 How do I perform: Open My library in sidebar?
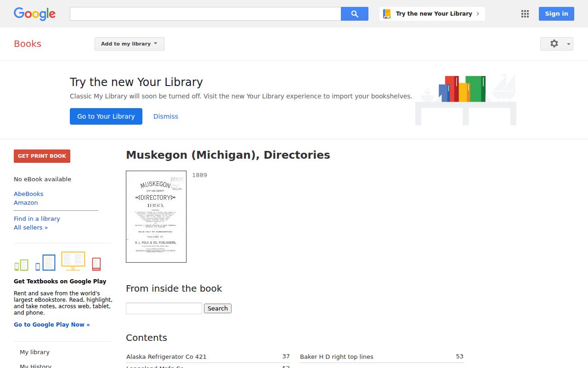click(34, 352)
